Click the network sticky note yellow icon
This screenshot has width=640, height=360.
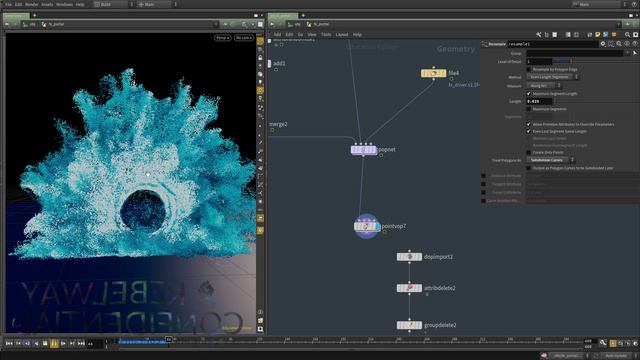coord(598,35)
